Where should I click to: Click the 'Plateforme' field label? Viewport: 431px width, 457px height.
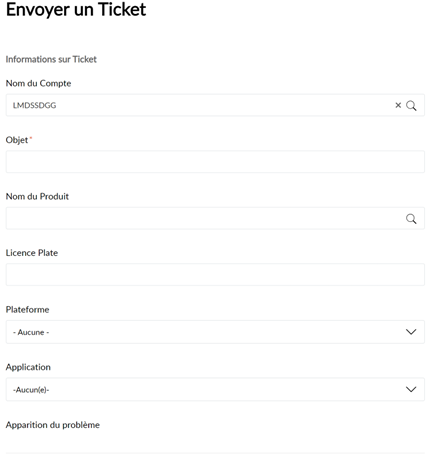[27, 310]
